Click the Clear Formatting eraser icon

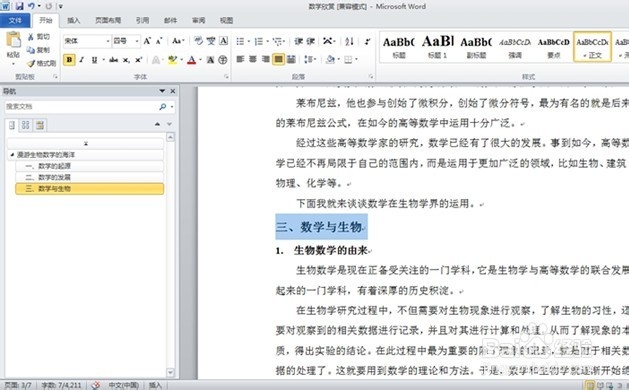tap(199, 41)
